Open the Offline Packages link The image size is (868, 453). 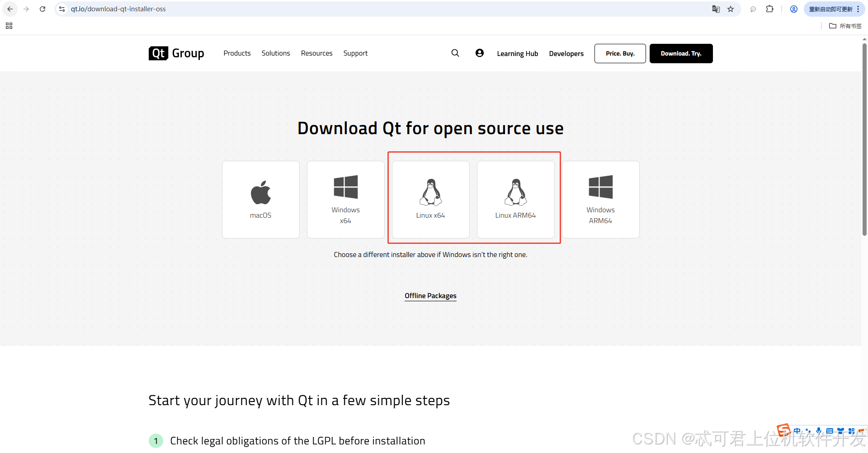(x=430, y=296)
